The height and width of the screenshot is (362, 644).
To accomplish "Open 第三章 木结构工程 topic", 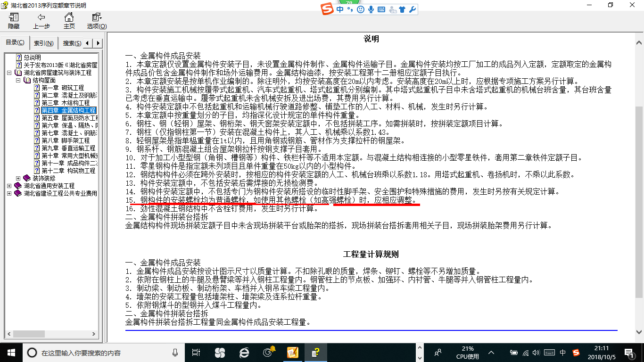I will pos(66,103).
